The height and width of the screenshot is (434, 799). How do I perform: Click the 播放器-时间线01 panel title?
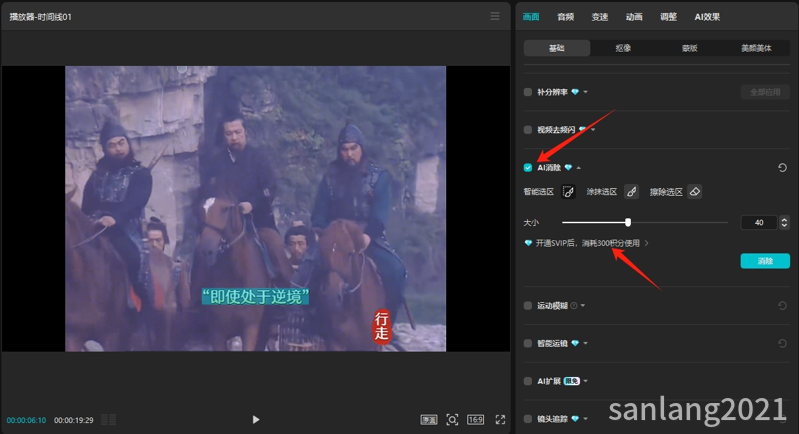(41, 17)
